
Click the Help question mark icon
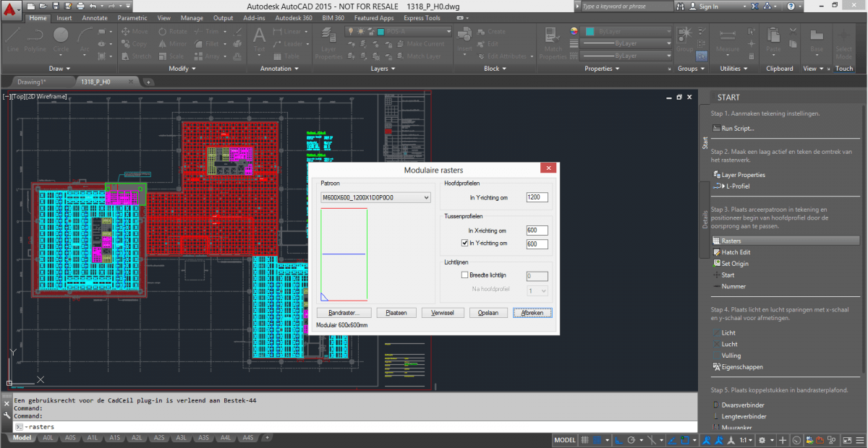791,6
